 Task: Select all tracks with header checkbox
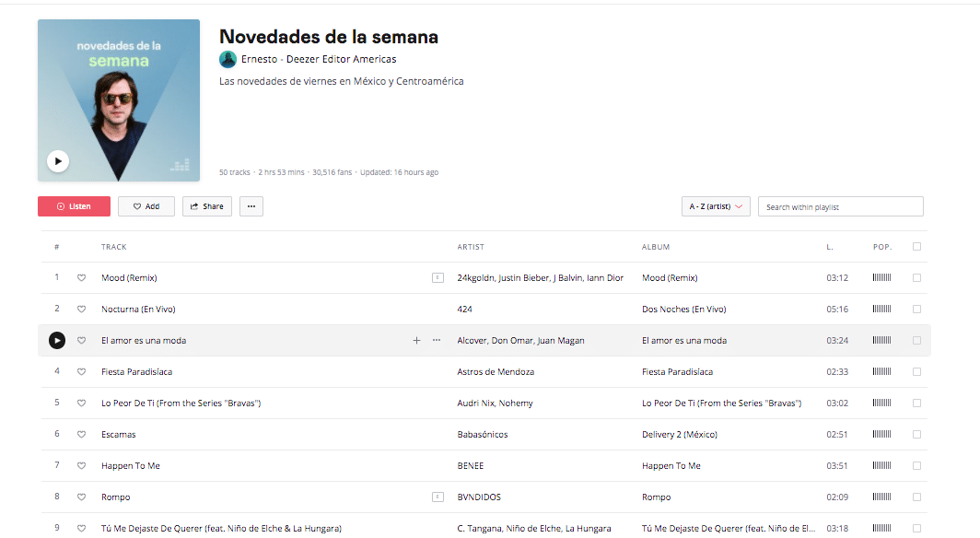pos(916,247)
